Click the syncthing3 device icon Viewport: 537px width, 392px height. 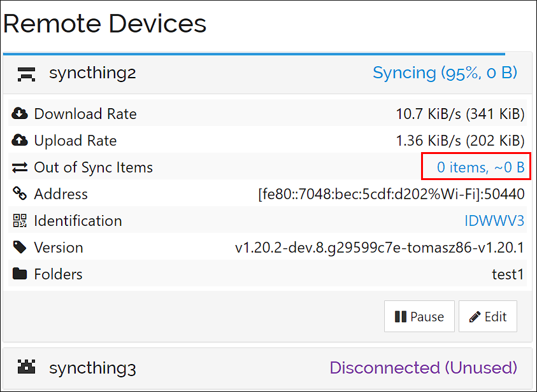tap(25, 367)
